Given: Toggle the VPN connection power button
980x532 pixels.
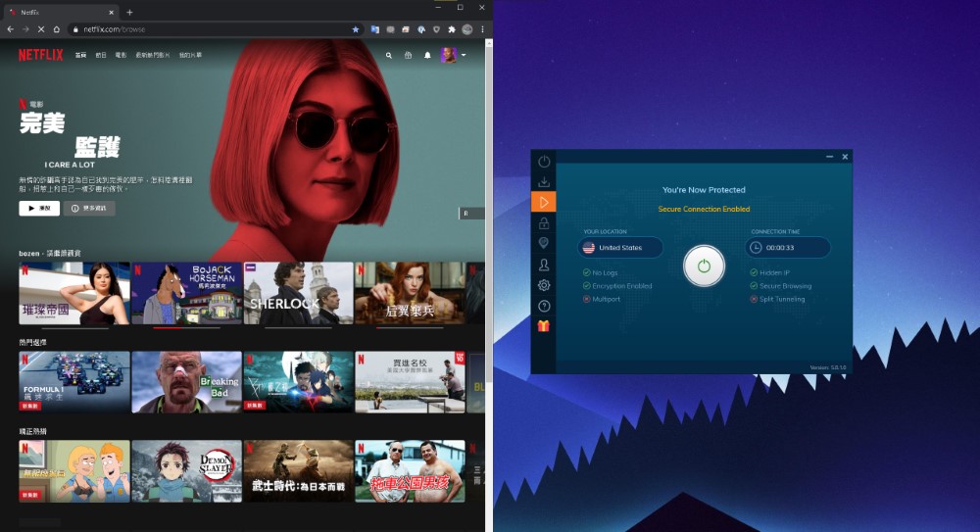Looking at the screenshot, I should point(704,266).
